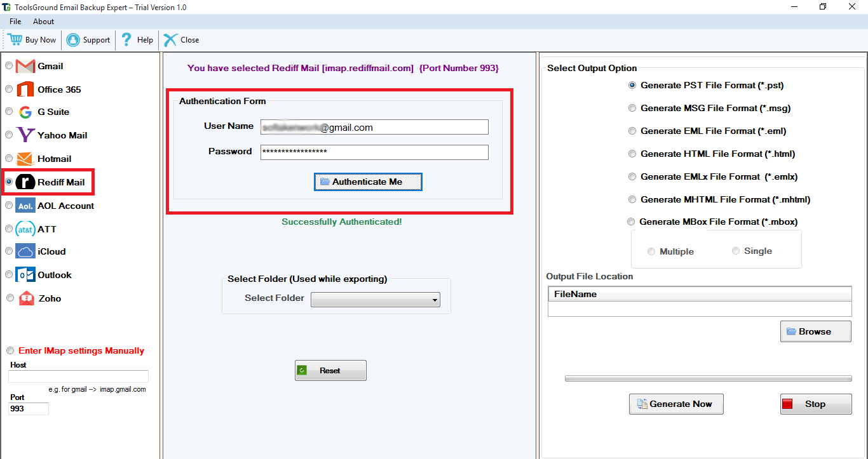Focus the User Name input field
Image resolution: width=868 pixels, height=459 pixels.
[374, 127]
